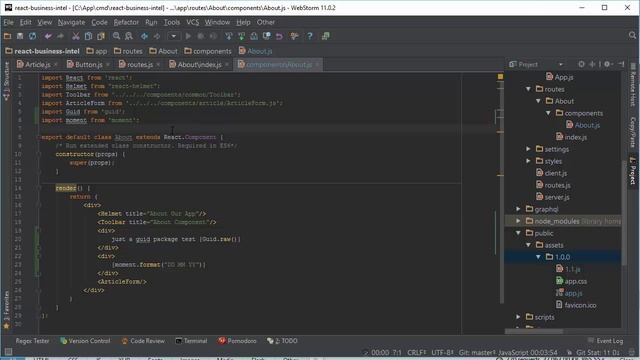
Task: Click the Debug toolbar icon
Action: click(201, 36)
